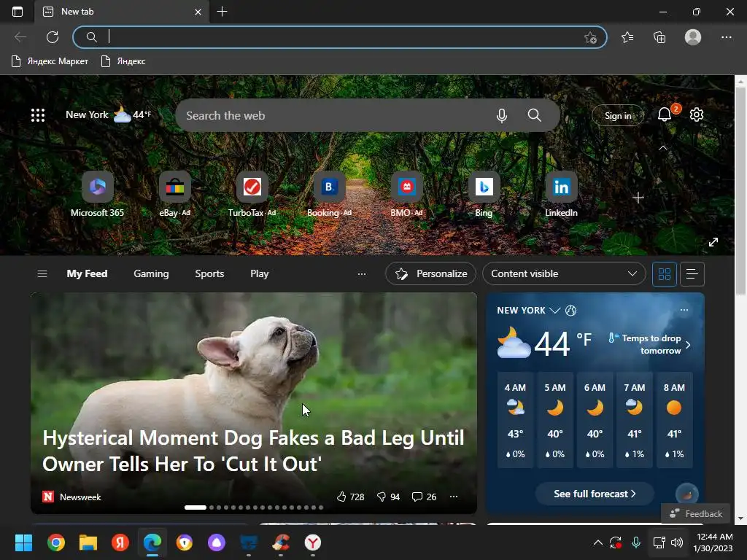Open File Explorer from taskbar
Viewport: 747px width, 560px height.
coord(88,542)
